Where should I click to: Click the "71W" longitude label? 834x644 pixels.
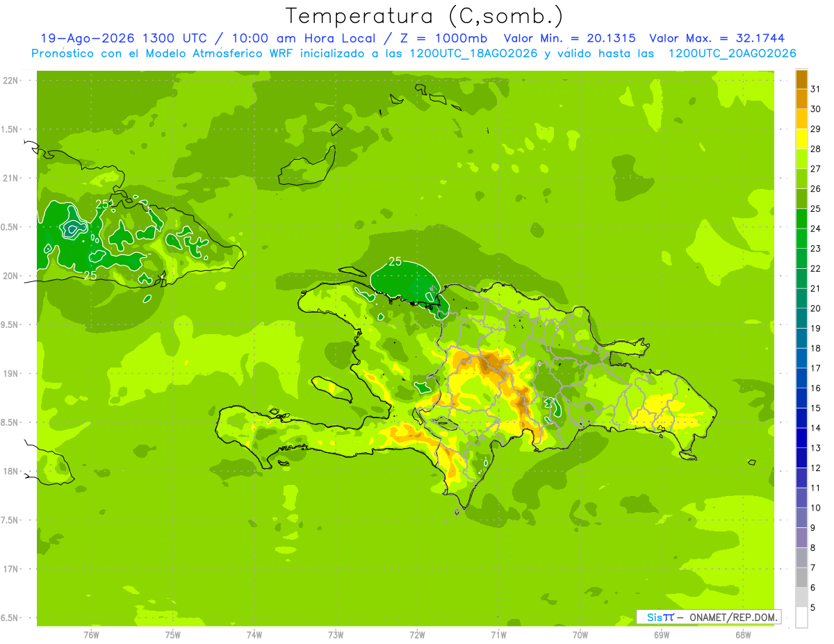498,635
